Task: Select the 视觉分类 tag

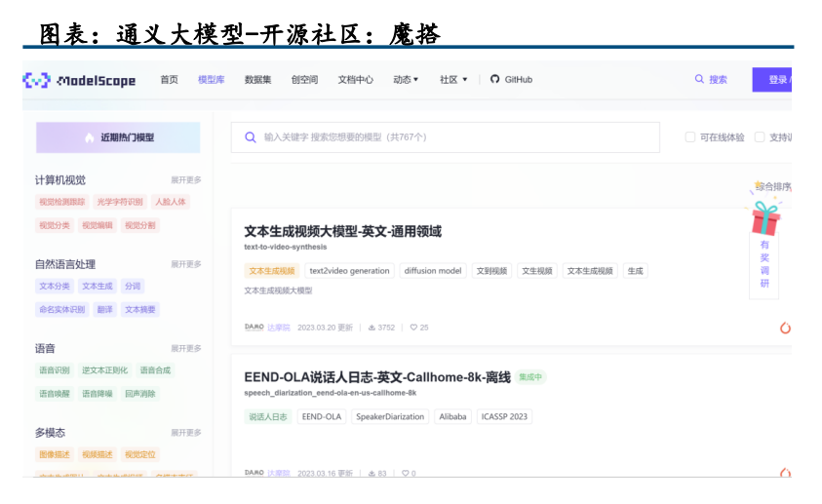Action: pos(55,225)
